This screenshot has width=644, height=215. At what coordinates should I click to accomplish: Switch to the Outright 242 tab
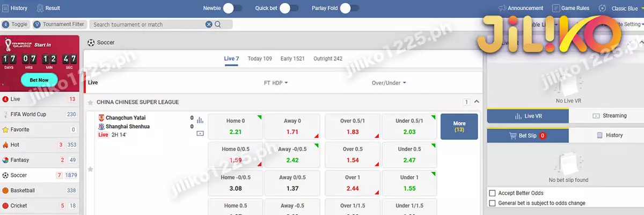point(328,59)
